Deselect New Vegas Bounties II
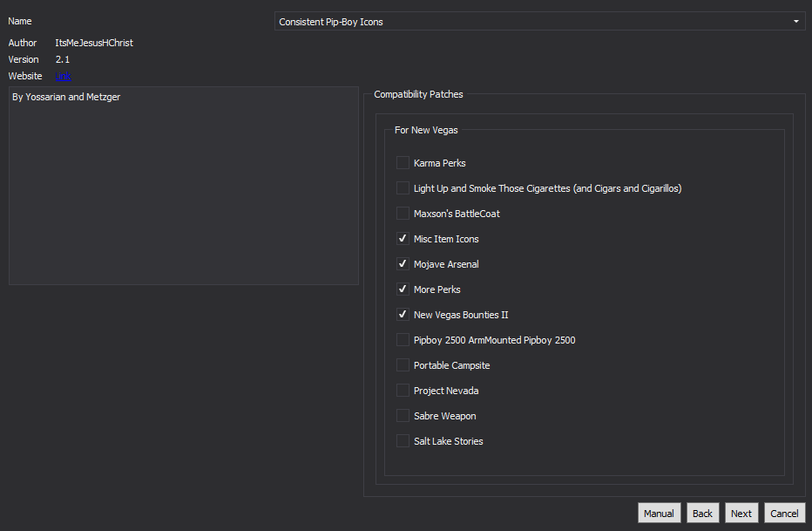Image resolution: width=812 pixels, height=531 pixels. [x=403, y=315]
